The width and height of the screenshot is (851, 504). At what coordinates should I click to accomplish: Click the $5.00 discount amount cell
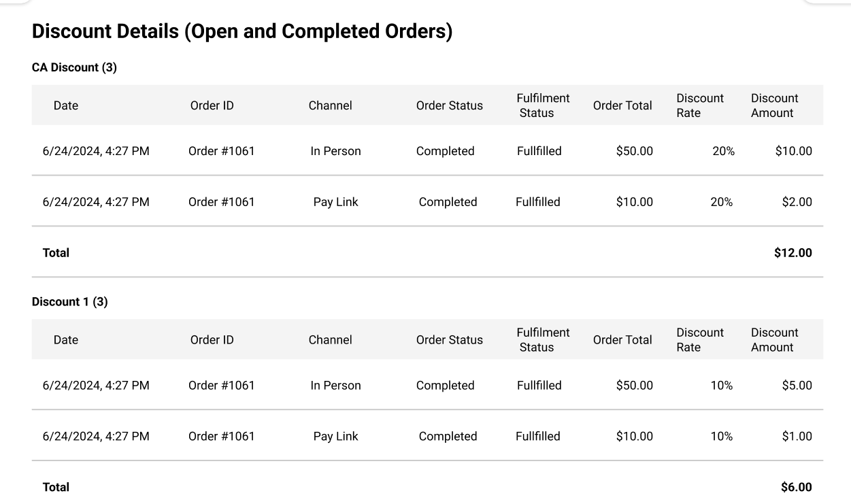coord(797,386)
